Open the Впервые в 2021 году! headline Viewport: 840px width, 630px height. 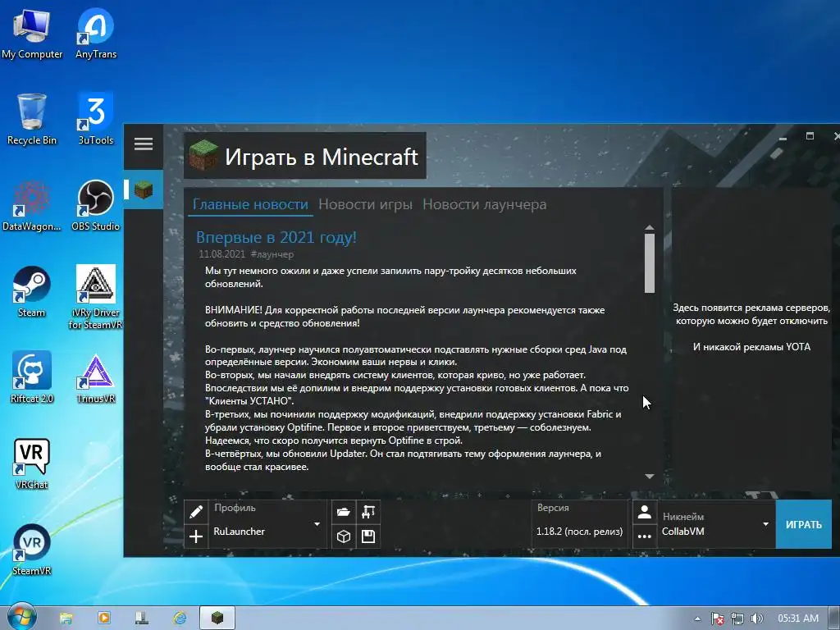pos(276,237)
